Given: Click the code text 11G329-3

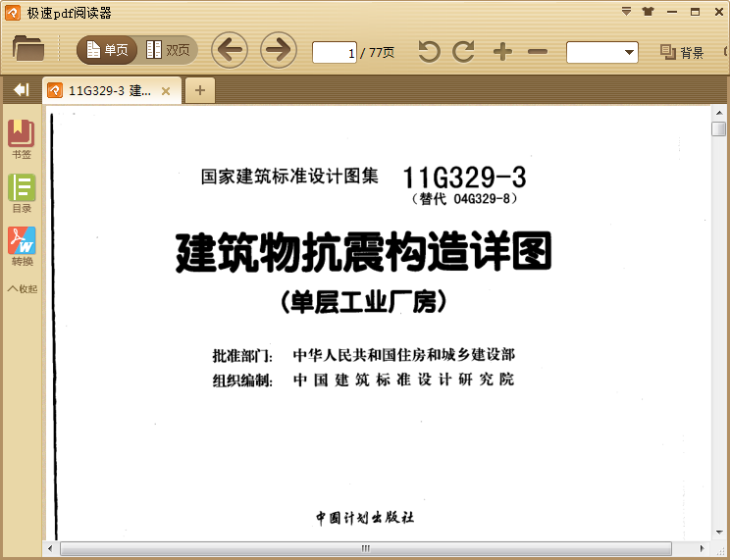Looking at the screenshot, I should click(x=464, y=178).
